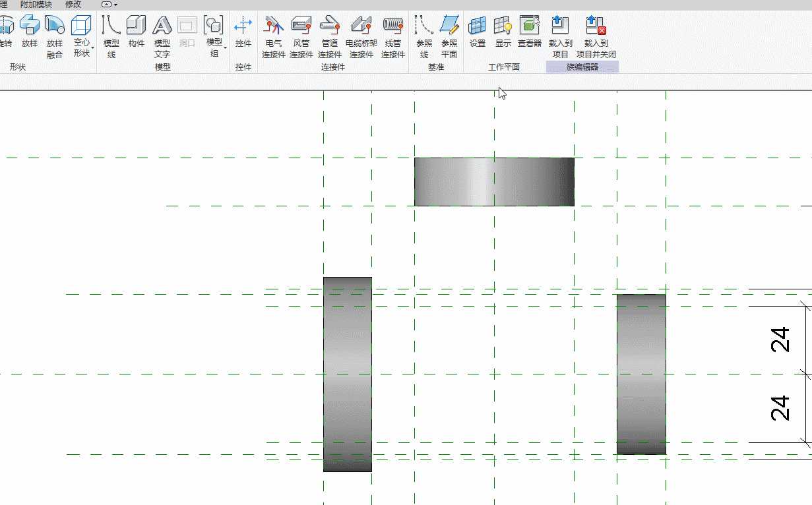
Task: Select the 模型线 model line tool
Action: (111, 37)
